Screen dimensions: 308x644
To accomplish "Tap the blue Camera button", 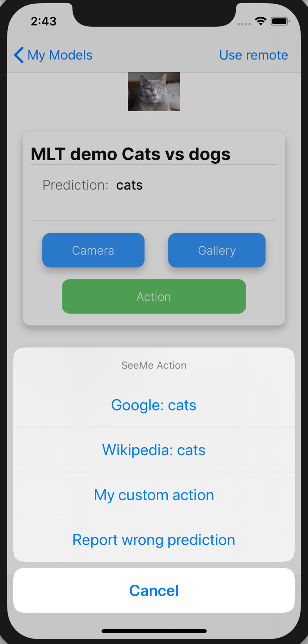I will point(93,250).
